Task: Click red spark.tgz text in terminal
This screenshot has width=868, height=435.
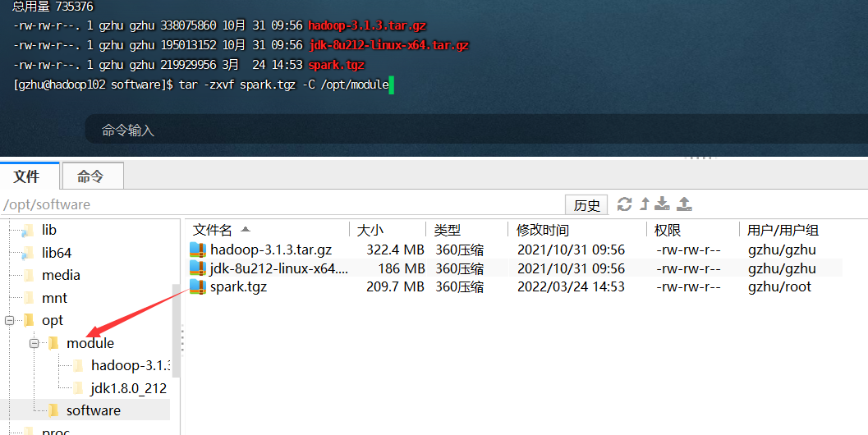Action: pyautogui.click(x=337, y=65)
